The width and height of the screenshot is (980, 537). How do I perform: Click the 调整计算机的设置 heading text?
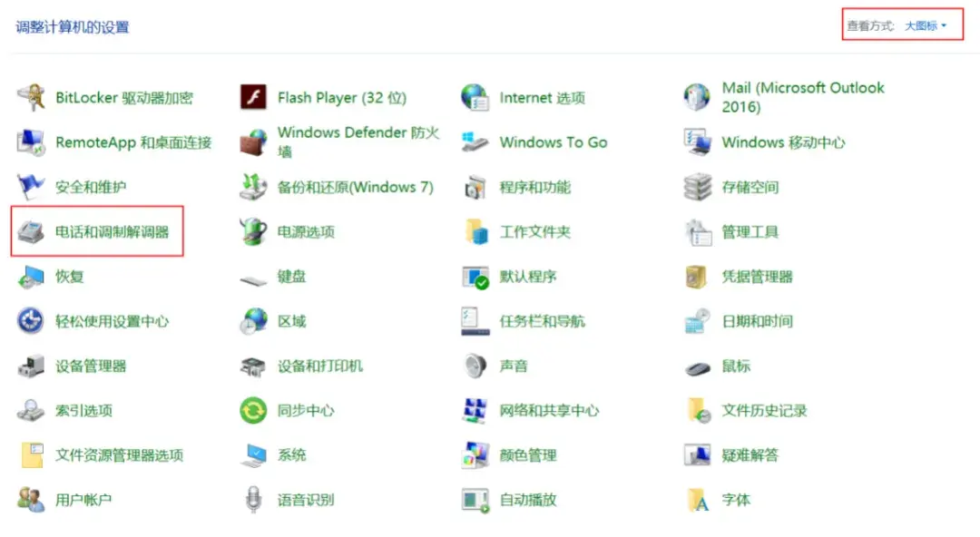coord(73,27)
